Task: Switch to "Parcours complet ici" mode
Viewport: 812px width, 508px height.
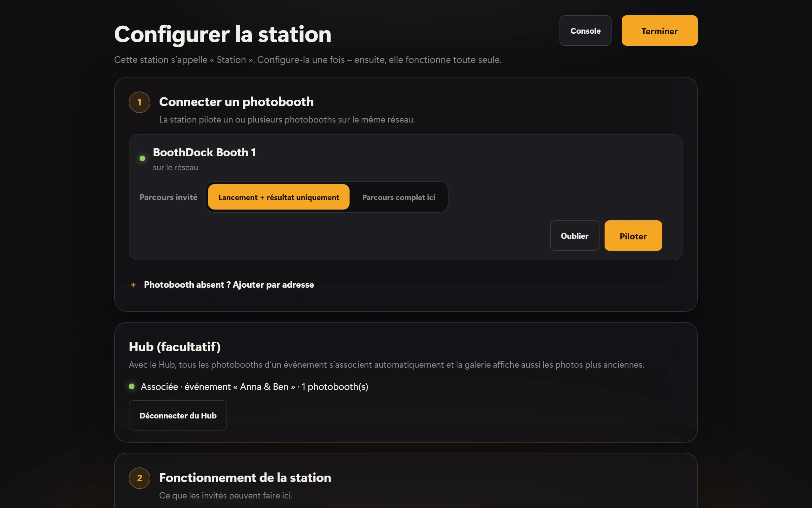Action: click(399, 197)
